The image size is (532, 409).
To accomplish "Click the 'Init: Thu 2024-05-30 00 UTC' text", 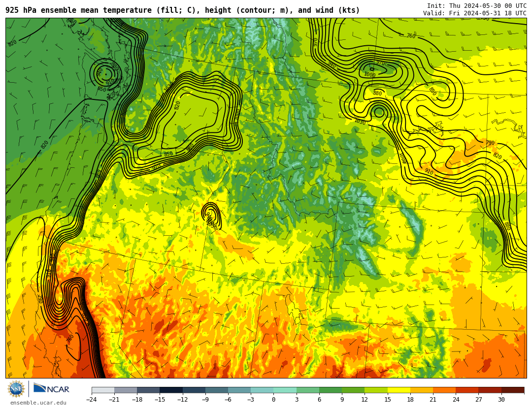I will tap(477, 6).
